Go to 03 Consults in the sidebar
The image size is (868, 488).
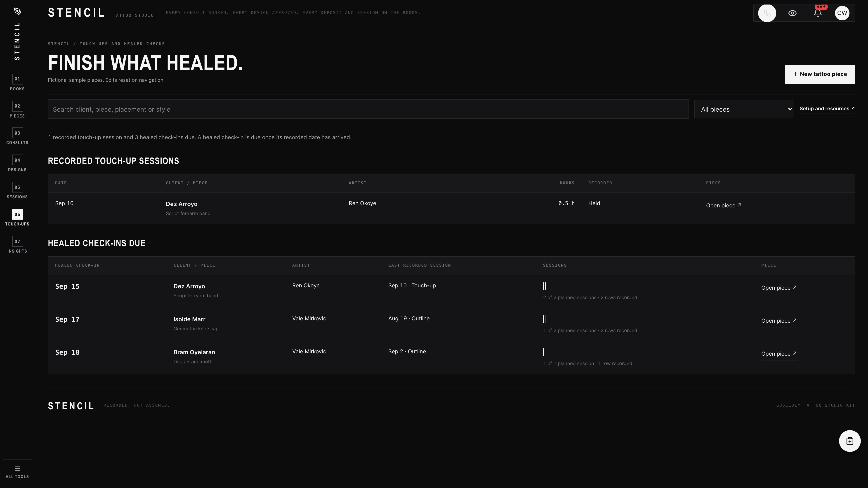17,136
